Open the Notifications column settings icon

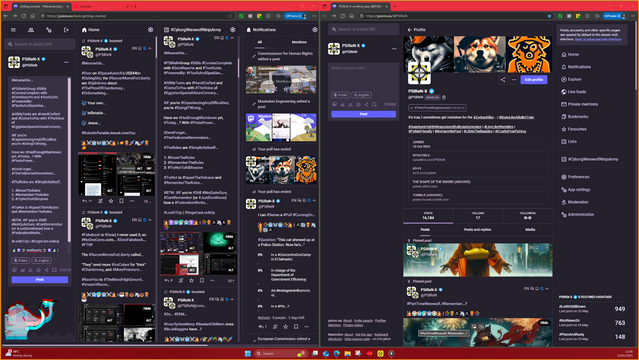point(315,30)
